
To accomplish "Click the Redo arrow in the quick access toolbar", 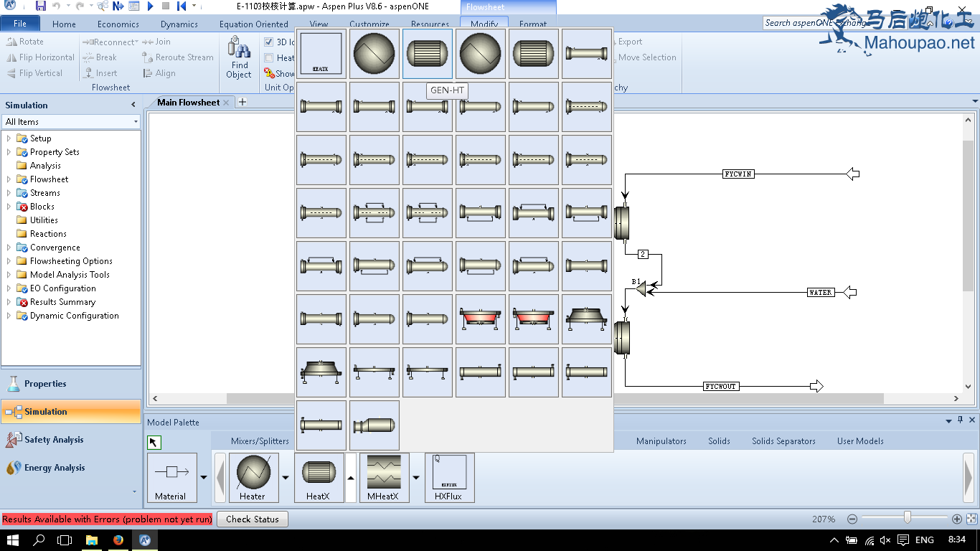I will click(x=79, y=6).
